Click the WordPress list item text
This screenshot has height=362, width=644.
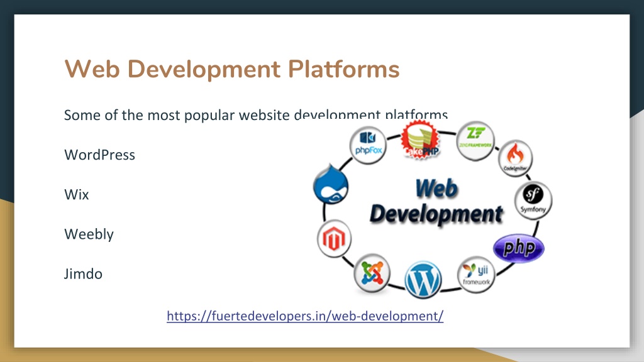[x=99, y=155]
